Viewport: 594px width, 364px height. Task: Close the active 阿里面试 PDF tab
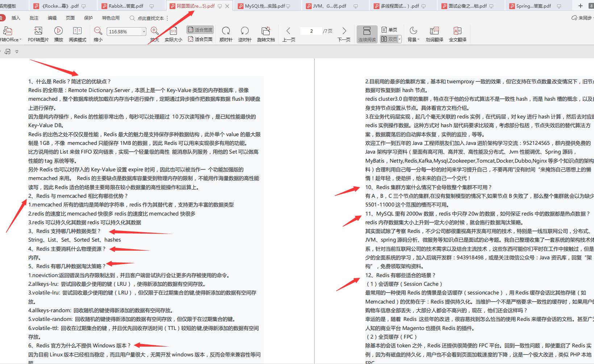pyautogui.click(x=227, y=6)
